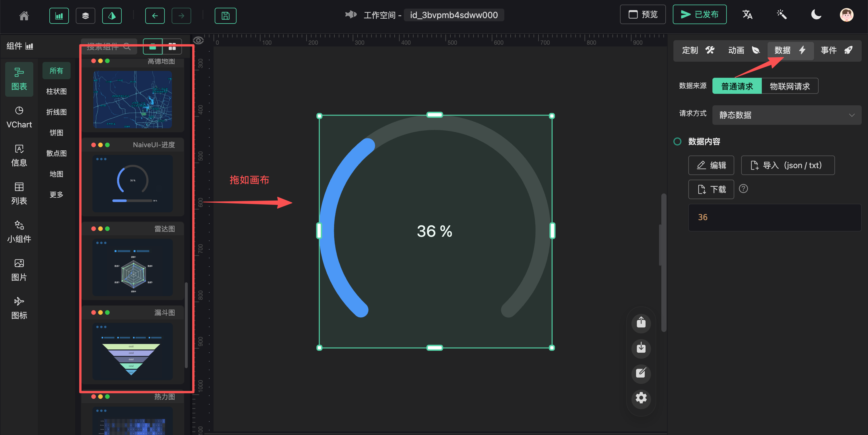Click the NaiveUI-进度 component thumbnail
The height and width of the screenshot is (435, 868).
[x=132, y=183]
